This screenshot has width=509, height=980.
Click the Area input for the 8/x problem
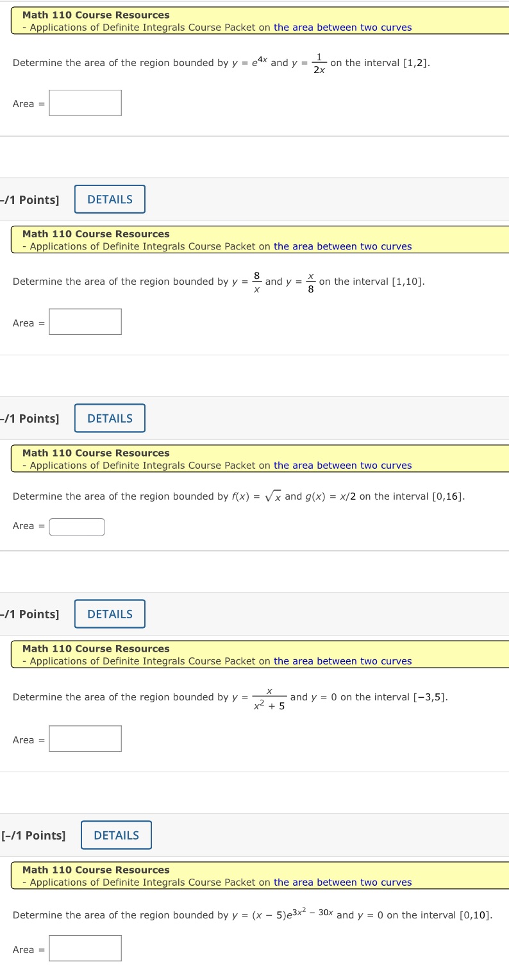pyautogui.click(x=85, y=321)
